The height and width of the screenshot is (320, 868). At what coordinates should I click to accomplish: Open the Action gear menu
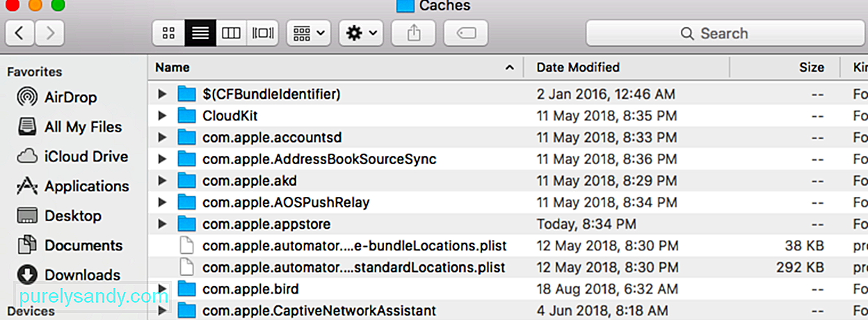tap(361, 33)
